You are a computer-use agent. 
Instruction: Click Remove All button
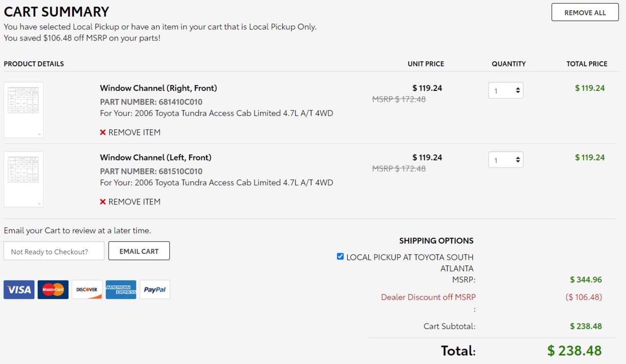click(585, 13)
